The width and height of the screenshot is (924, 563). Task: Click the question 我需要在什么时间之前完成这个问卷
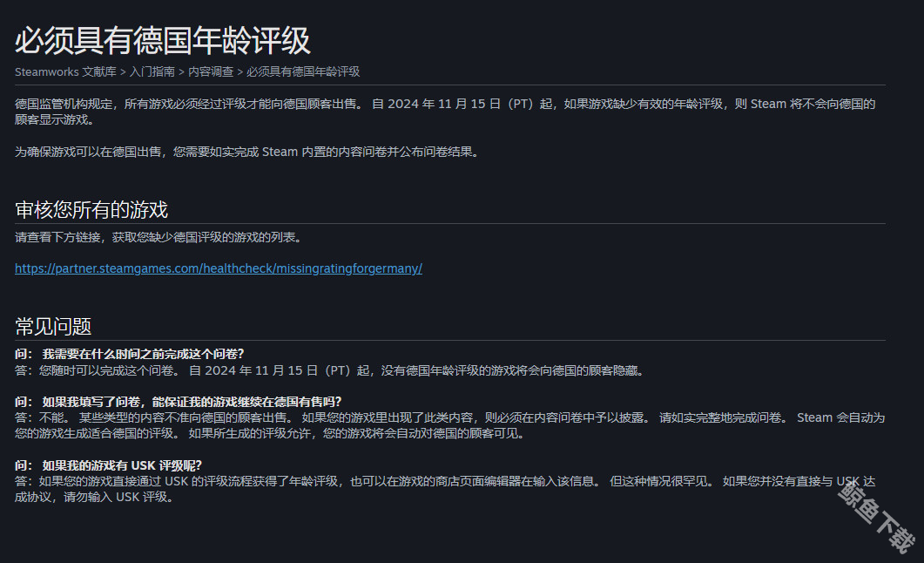pos(143,354)
